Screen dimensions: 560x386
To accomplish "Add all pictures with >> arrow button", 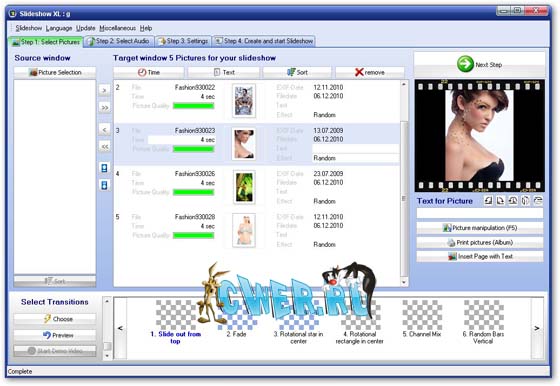I will (104, 107).
